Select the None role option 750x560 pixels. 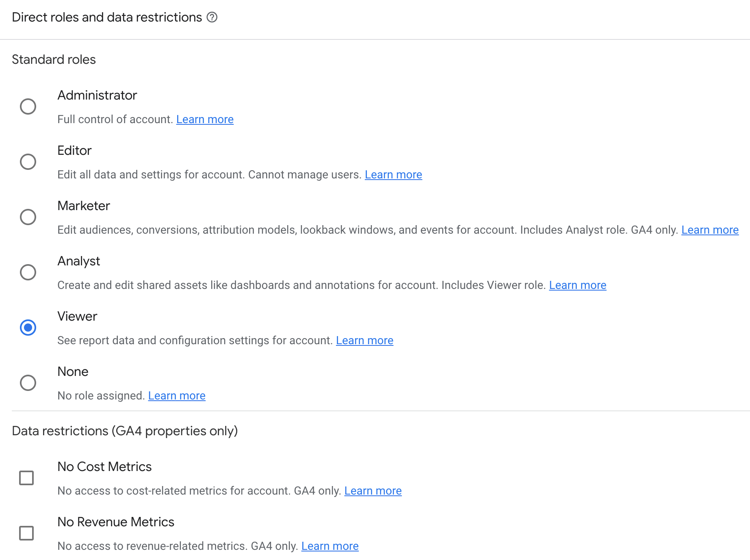pos(28,382)
